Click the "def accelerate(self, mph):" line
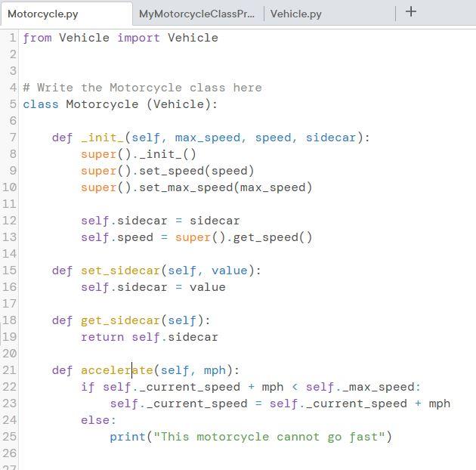The image size is (476, 470). click(145, 370)
